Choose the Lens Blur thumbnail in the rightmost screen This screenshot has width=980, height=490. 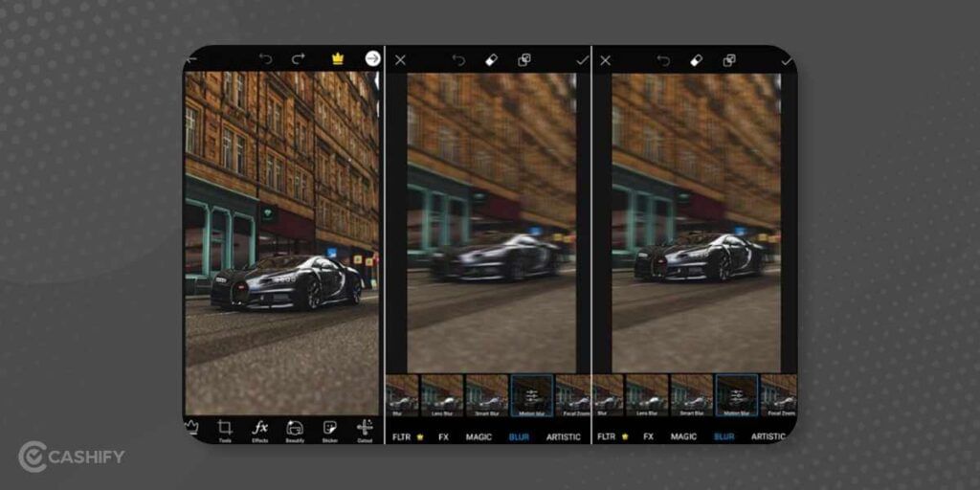point(647,395)
